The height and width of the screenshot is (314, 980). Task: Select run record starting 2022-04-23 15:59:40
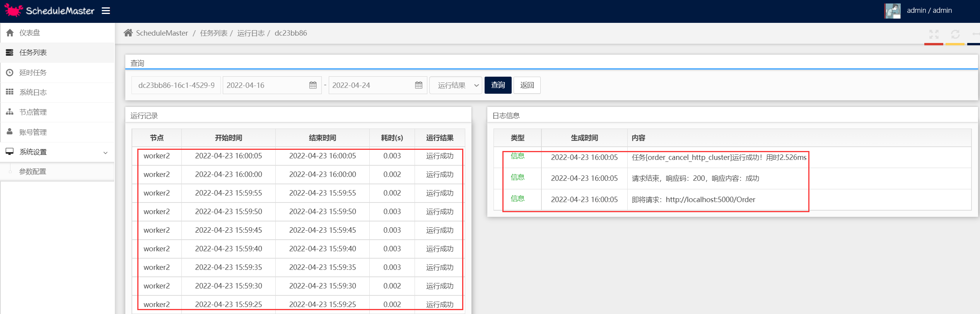(x=299, y=249)
